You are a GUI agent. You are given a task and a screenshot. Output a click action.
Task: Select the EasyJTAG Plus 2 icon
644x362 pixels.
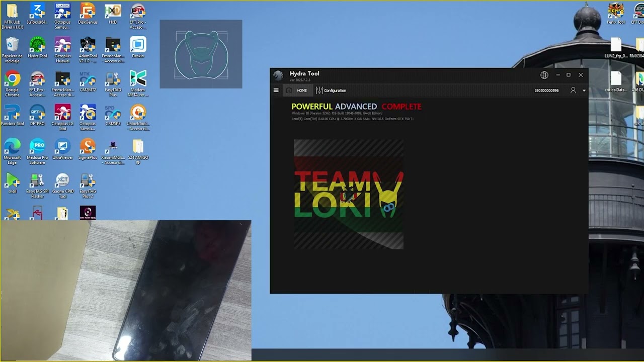[88, 185]
